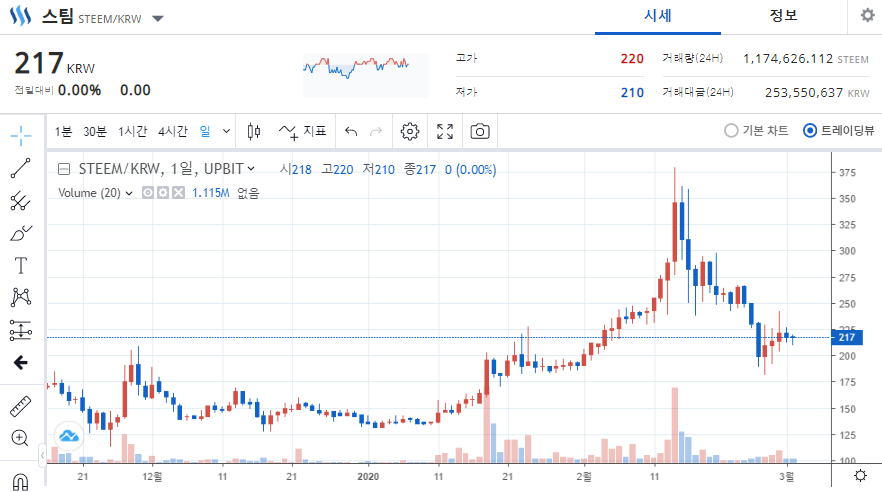882x492 pixels.
Task: Collapse the chart legend with minus box
Action: pyautogui.click(x=64, y=169)
